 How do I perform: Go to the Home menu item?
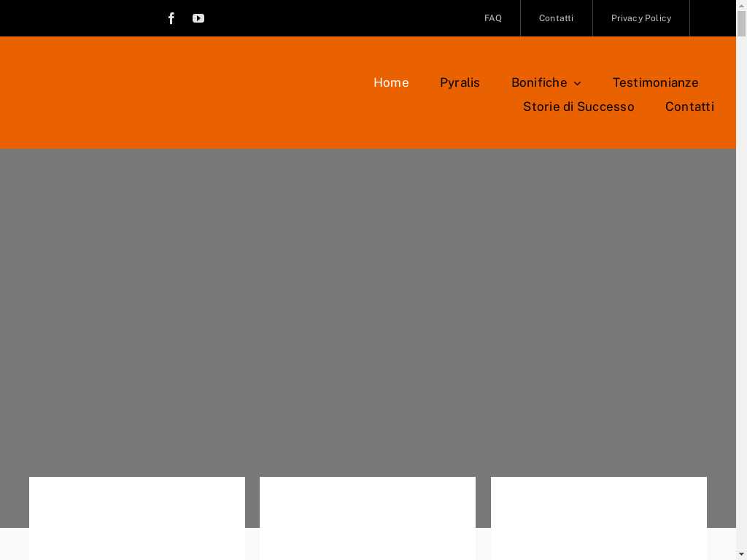tap(391, 82)
